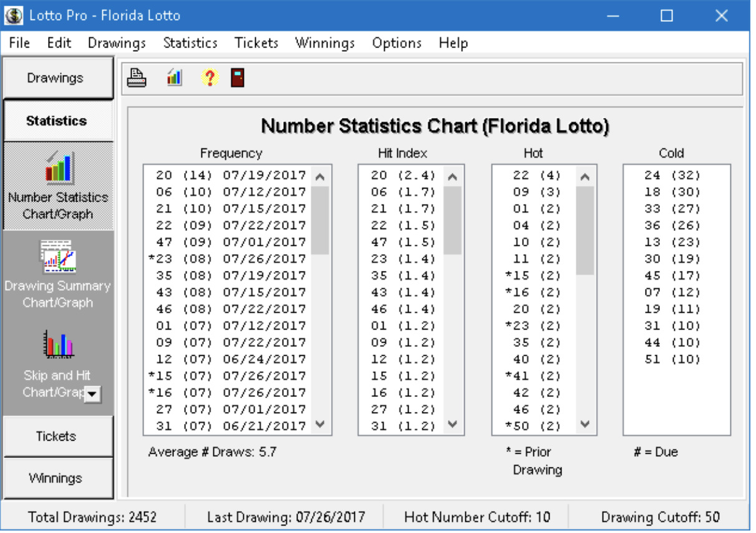The height and width of the screenshot is (533, 756).
Task: Select the Drawings sidebar button
Action: click(x=59, y=78)
